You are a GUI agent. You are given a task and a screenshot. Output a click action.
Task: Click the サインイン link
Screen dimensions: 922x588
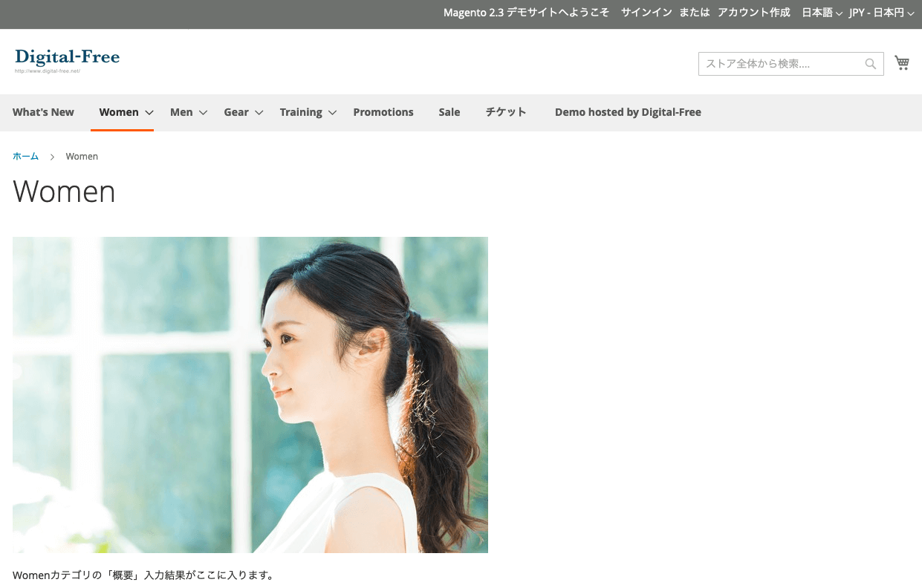[x=646, y=13]
